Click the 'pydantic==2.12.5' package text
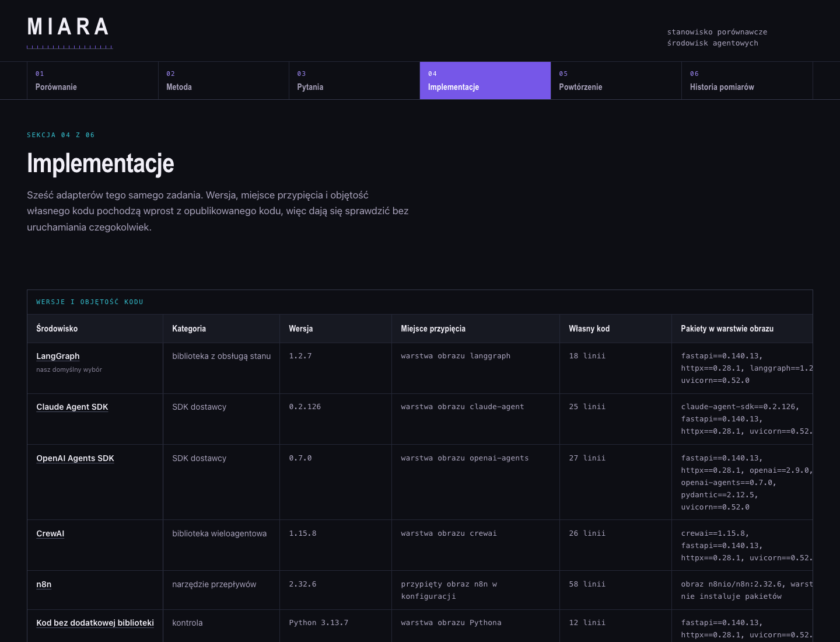Image resolution: width=840 pixels, height=642 pixels. 717,495
